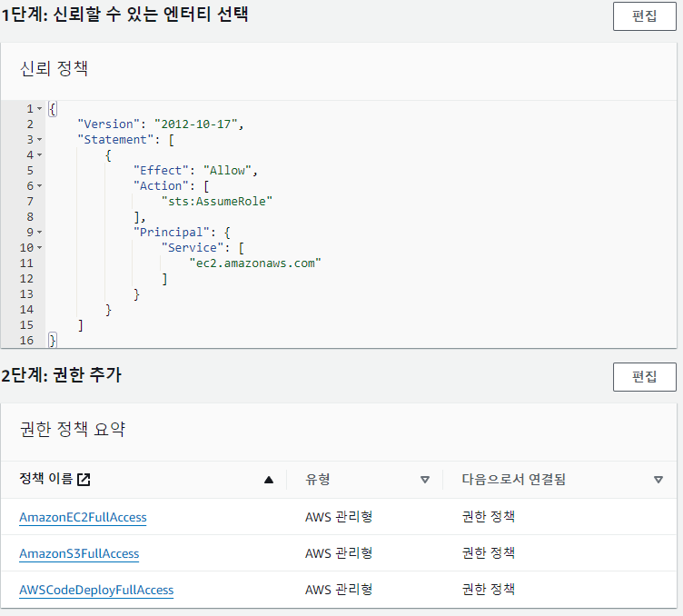Click the 2단계: 권한 추가 heading
This screenshot has width=683, height=616.
[x=62, y=374]
